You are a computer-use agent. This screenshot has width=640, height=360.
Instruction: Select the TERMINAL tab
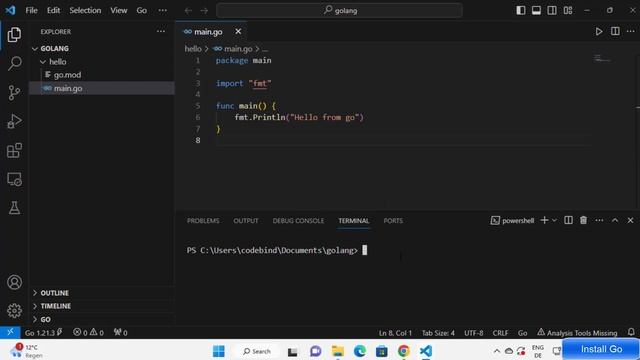click(353, 220)
